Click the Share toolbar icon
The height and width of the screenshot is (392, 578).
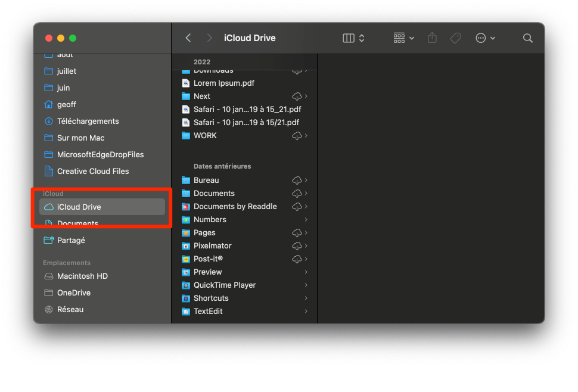(432, 38)
